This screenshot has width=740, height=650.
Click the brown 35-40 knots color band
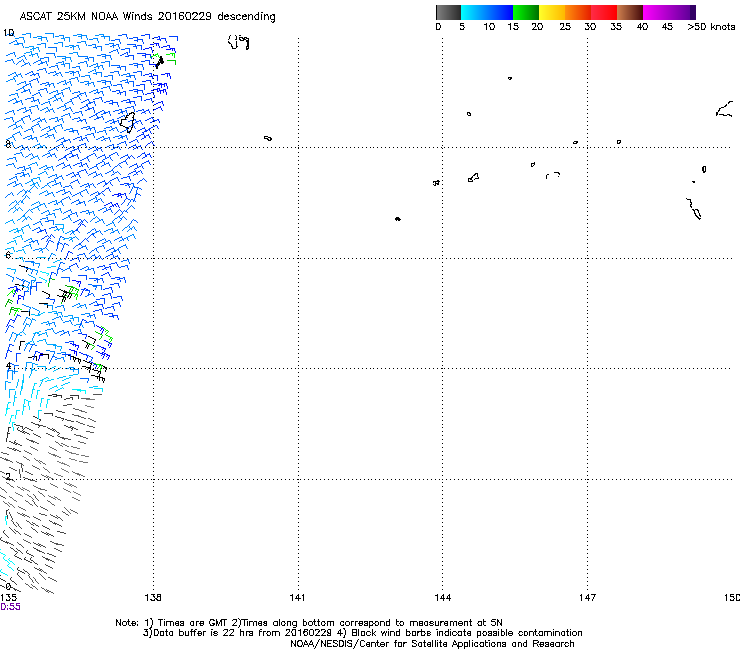(x=630, y=12)
